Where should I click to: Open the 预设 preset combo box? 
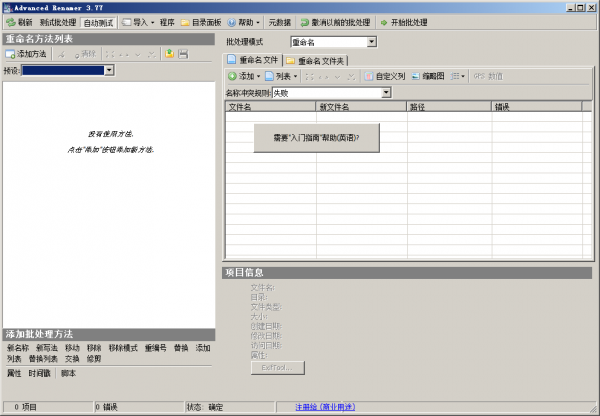pyautogui.click(x=68, y=70)
